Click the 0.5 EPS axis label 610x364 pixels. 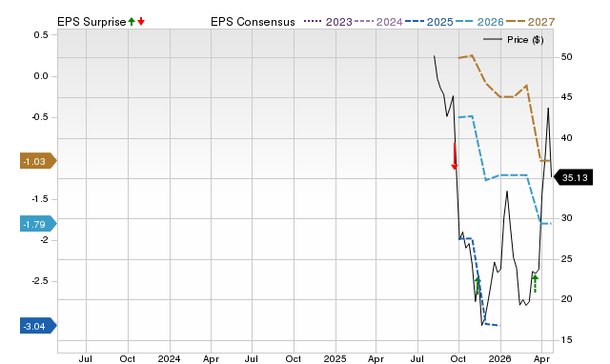(41, 35)
